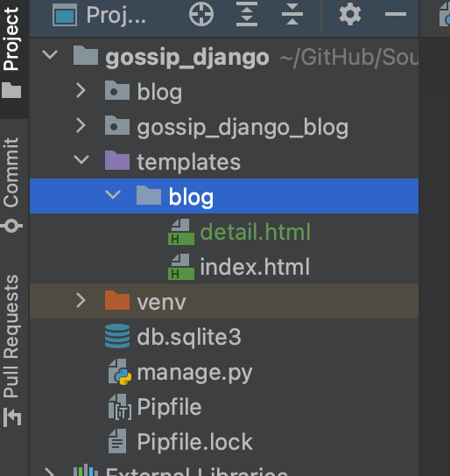Click the Expand All toolbar icon

[x=247, y=14]
